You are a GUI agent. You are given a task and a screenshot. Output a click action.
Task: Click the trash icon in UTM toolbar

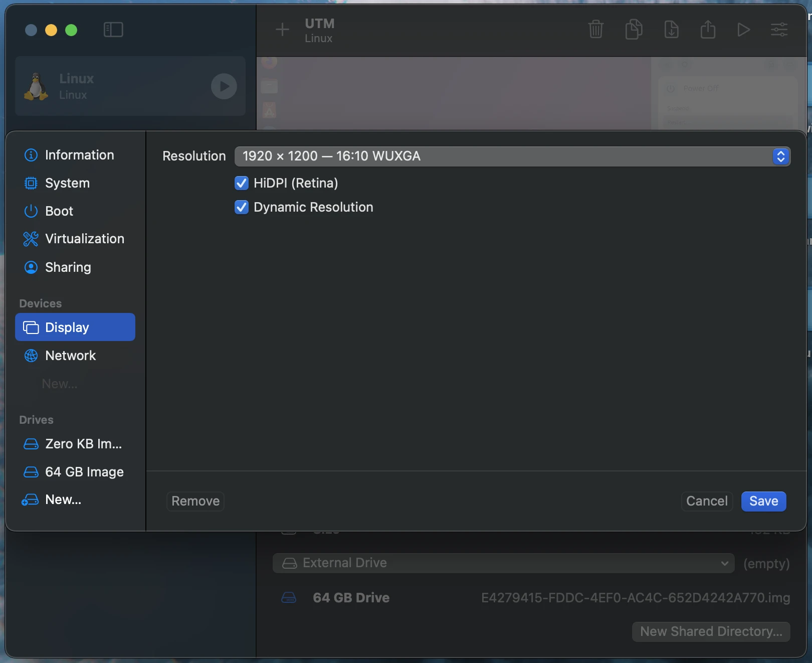pyautogui.click(x=596, y=30)
